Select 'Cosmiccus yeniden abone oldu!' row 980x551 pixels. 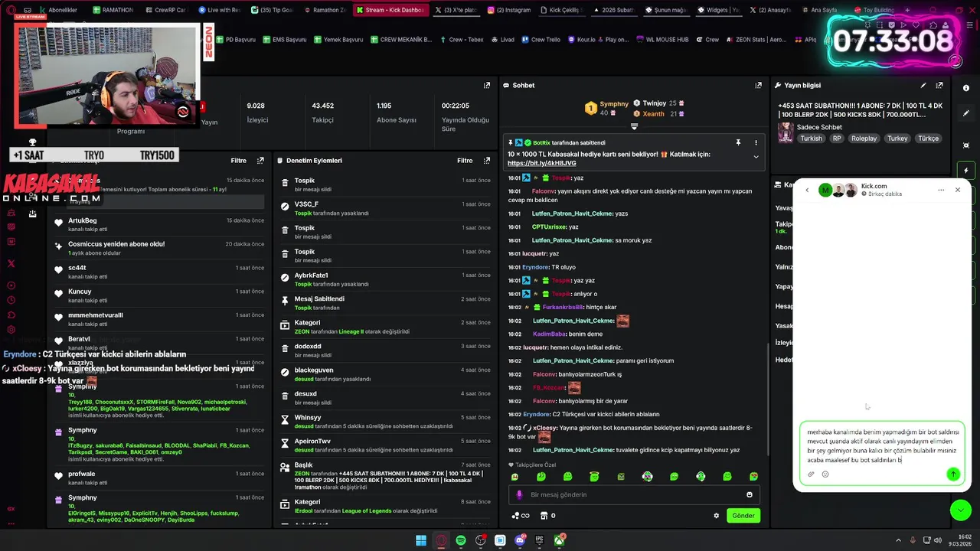160,248
